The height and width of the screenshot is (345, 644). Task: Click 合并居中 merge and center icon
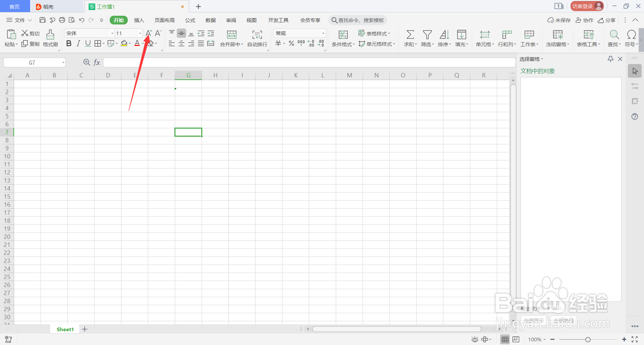point(232,34)
